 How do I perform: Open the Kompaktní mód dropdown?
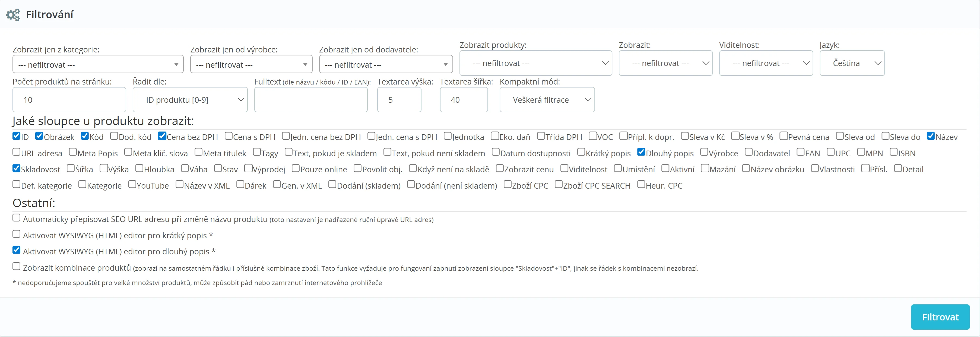point(547,100)
